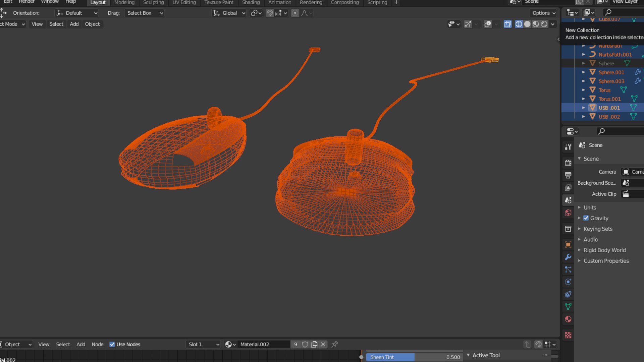Uncheck the Use Nodes checkbox
The height and width of the screenshot is (362, 644).
click(112, 344)
